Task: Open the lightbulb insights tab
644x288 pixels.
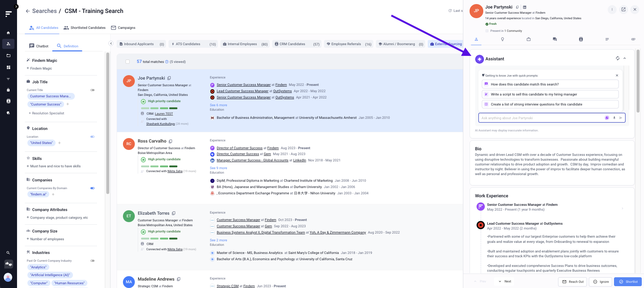Action: point(503,39)
